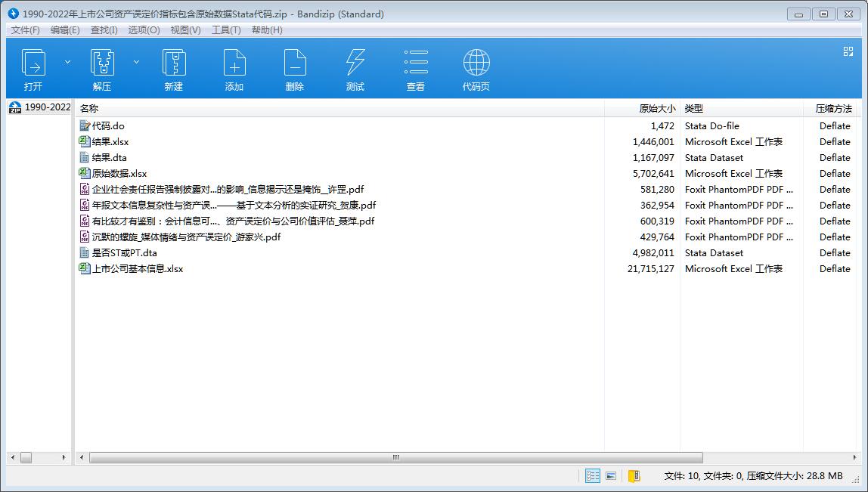
Task: Click the 代码.do file icon
Action: tap(85, 125)
